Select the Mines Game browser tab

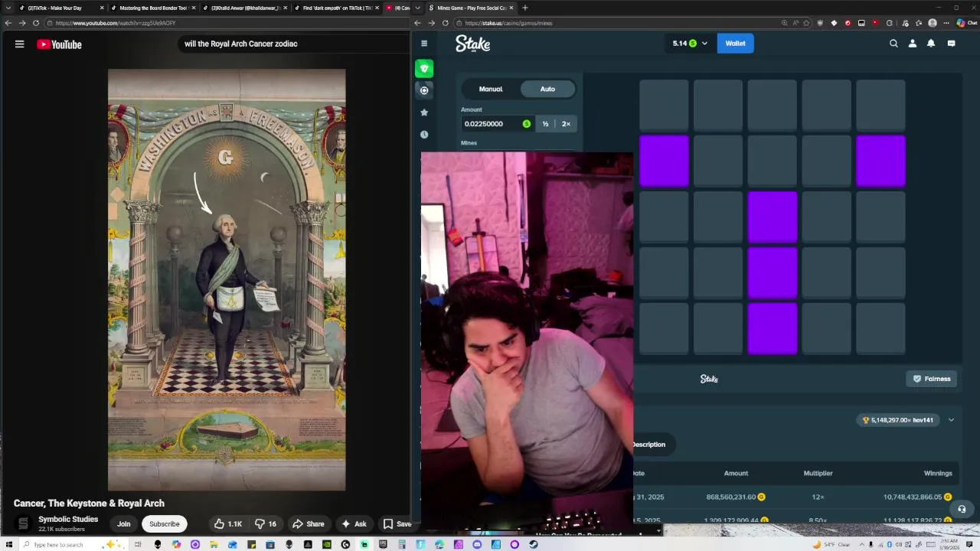[471, 8]
